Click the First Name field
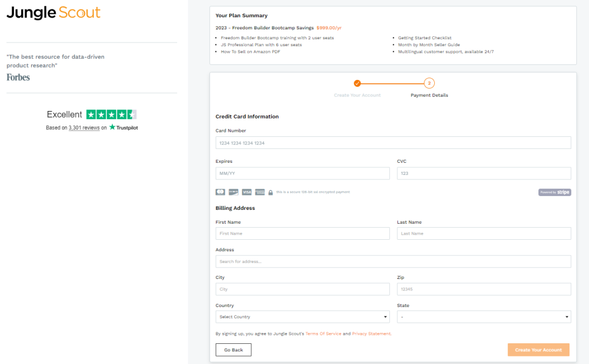The image size is (589, 364). tap(303, 233)
